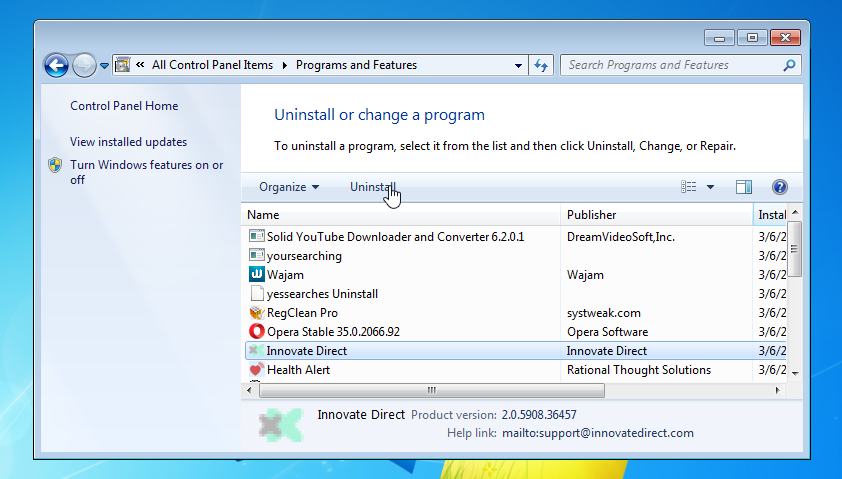Select Solid YouTube Downloader and Converter 6.2.0.1
The image size is (842, 479).
pyautogui.click(x=395, y=237)
